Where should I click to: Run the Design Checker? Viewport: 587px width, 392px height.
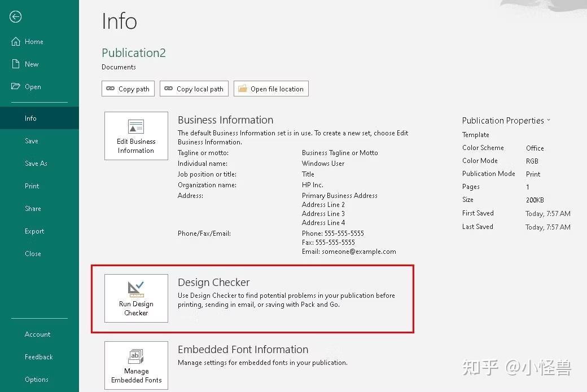click(136, 298)
